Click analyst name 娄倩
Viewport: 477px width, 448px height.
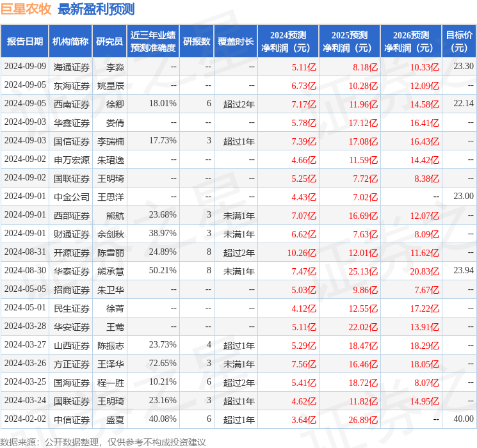coord(115,123)
